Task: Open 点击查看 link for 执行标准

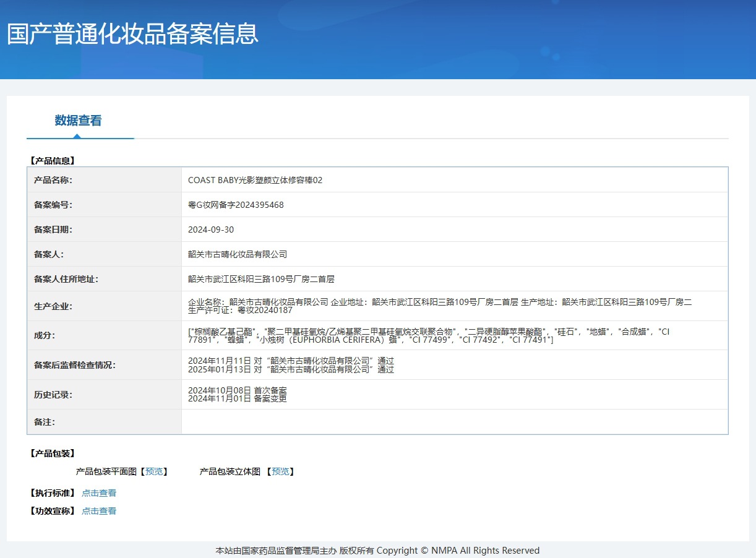Action: [99, 493]
